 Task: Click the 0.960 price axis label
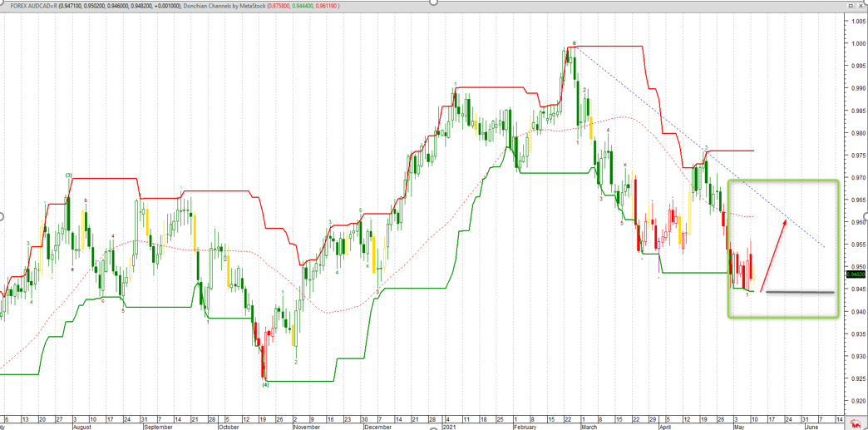858,222
